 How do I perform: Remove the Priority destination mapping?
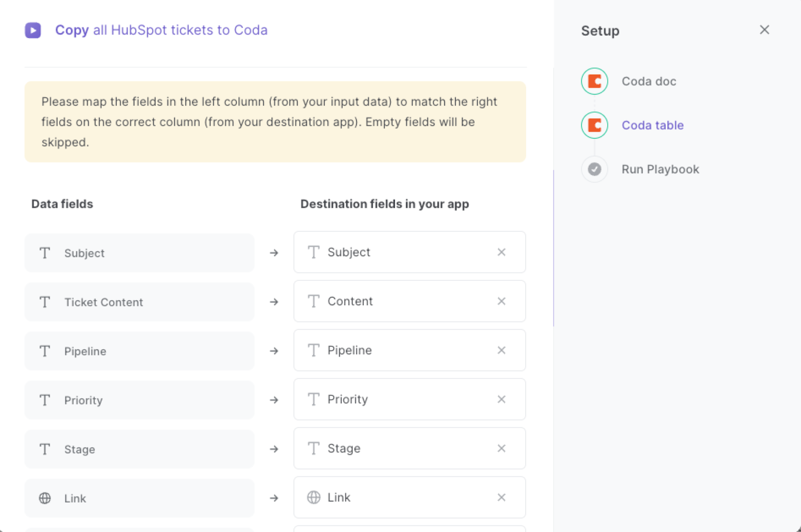[501, 399]
